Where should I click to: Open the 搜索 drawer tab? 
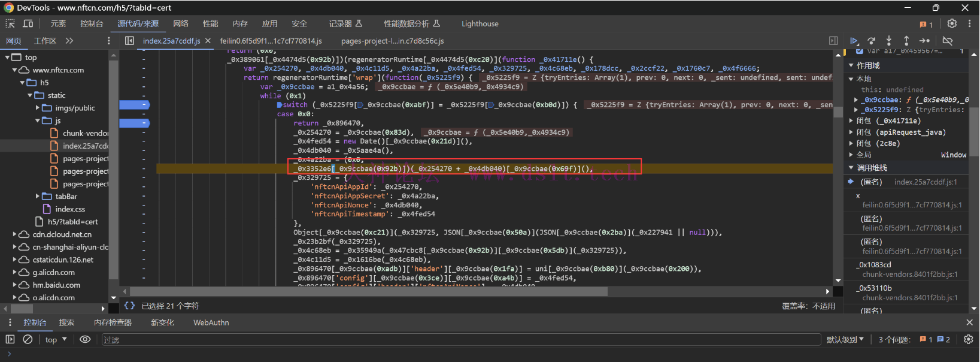(x=66, y=322)
